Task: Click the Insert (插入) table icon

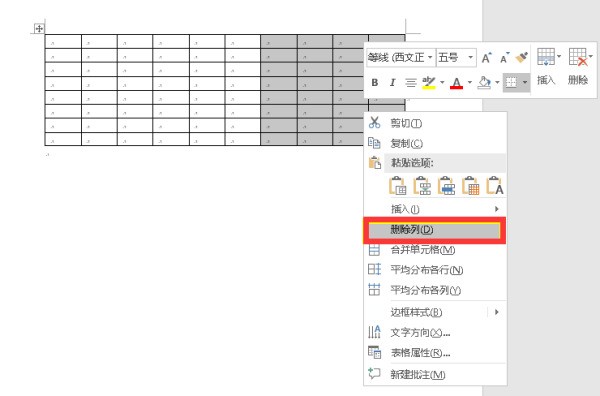Action: tap(546, 57)
